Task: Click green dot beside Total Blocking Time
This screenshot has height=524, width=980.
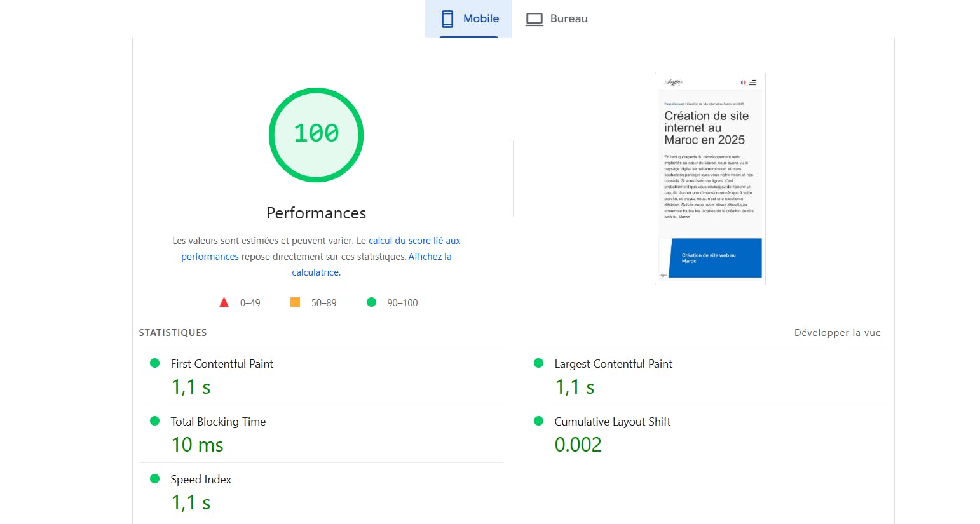Action: point(154,421)
